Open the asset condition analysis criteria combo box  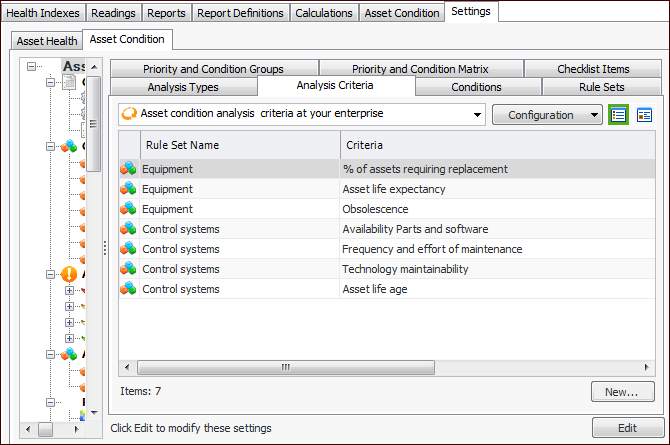[x=301, y=114]
